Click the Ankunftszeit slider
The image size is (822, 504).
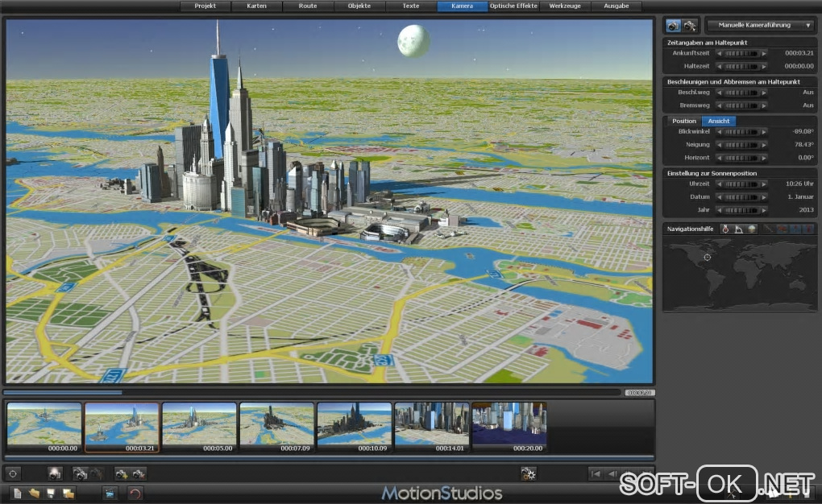[741, 53]
